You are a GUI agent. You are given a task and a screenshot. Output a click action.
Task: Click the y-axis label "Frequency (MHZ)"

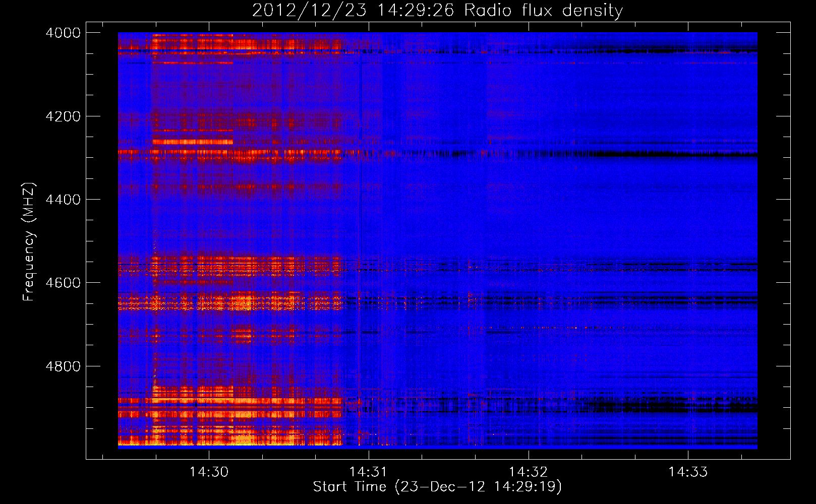coord(29,241)
